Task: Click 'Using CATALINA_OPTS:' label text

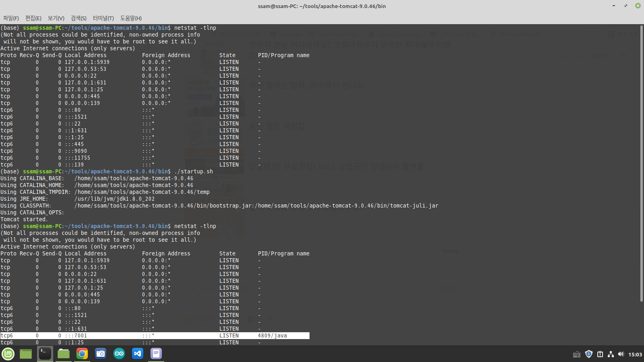Action: (32, 212)
